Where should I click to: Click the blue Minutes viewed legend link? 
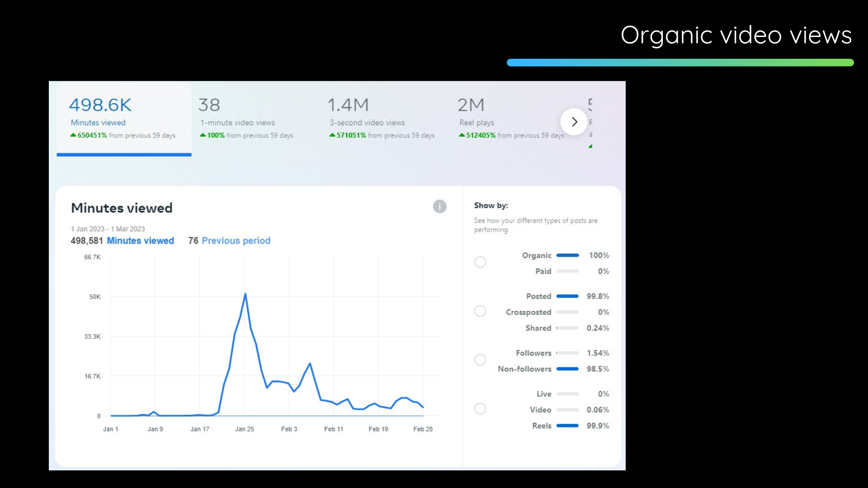140,241
